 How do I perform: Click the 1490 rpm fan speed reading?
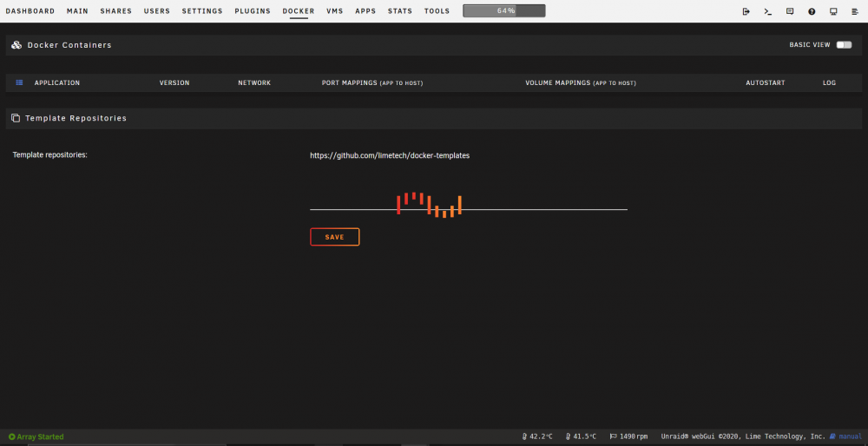634,436
